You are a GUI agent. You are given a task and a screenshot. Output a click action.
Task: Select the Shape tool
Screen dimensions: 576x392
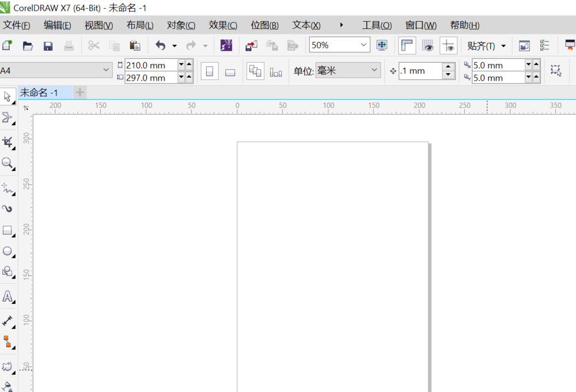(7, 117)
